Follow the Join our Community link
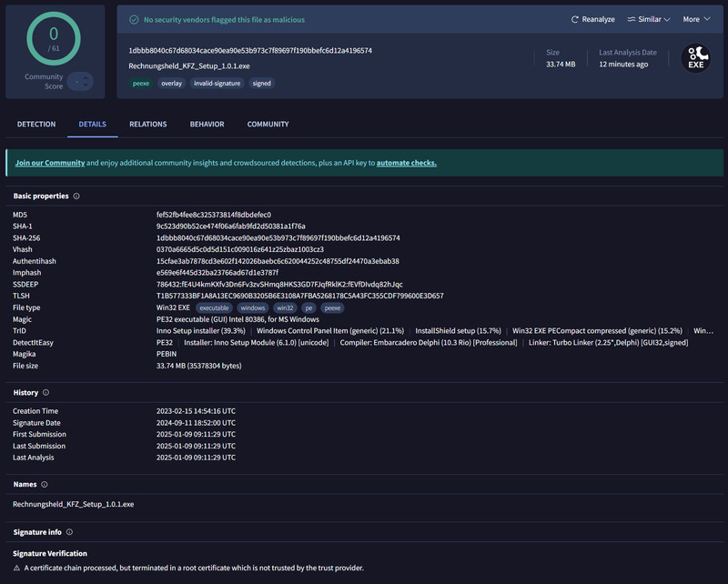This screenshot has width=728, height=584. (50, 163)
